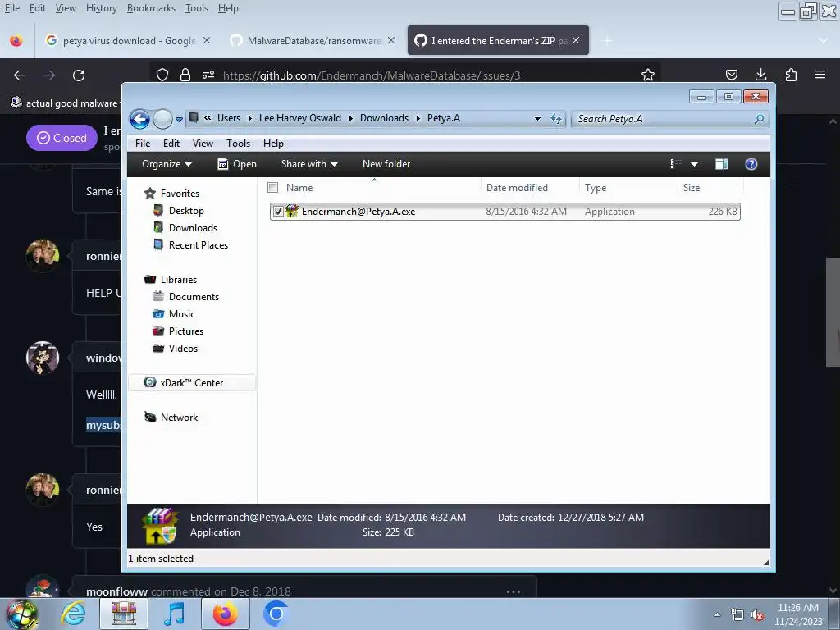
Task: Open the recent pages dropdown beside Forward
Action: click(x=179, y=120)
